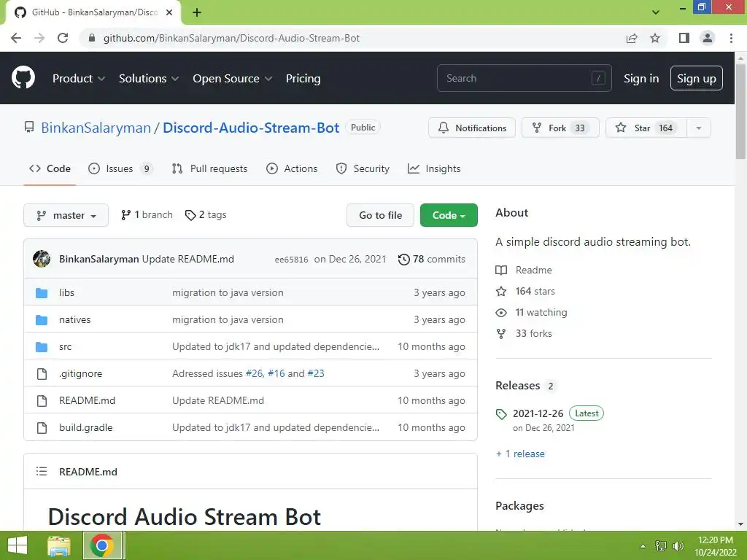This screenshot has width=747, height=560.
Task: Click the .gitignore file icon
Action: pyautogui.click(x=42, y=374)
